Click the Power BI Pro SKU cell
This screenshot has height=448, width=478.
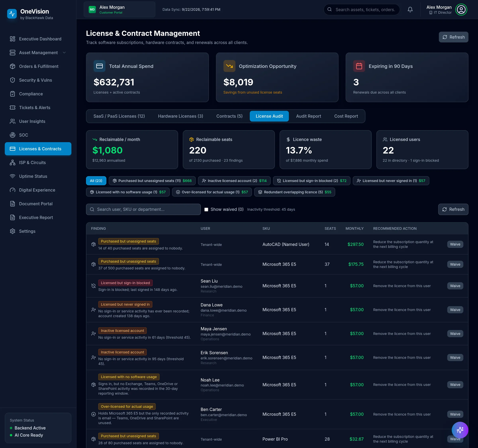[x=275, y=439]
